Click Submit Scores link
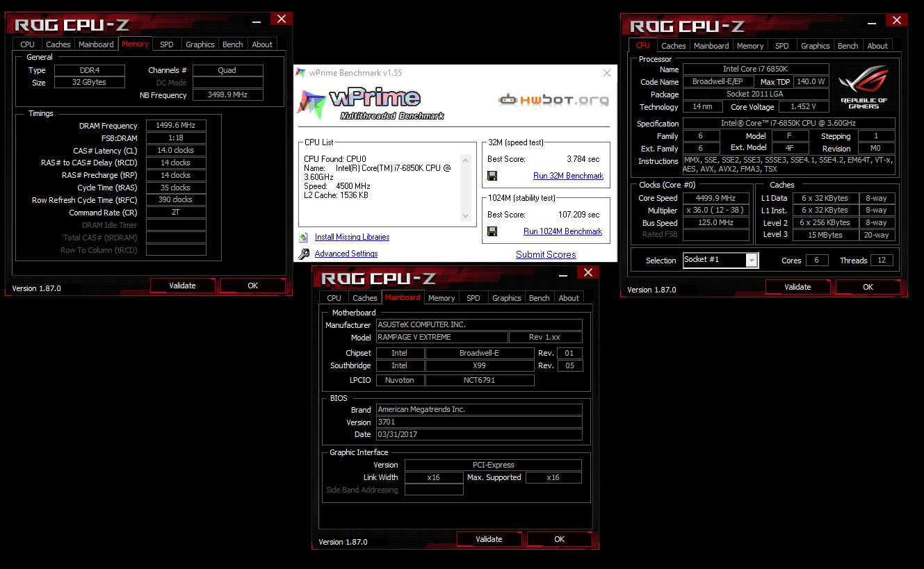 pyautogui.click(x=546, y=254)
